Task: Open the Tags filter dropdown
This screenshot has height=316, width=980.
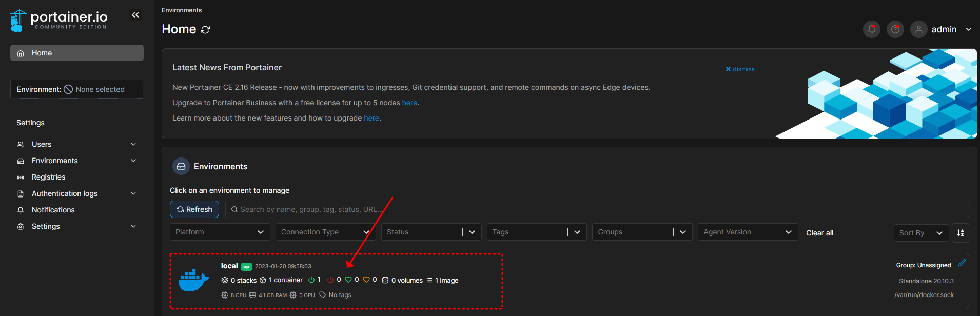Action: point(537,232)
